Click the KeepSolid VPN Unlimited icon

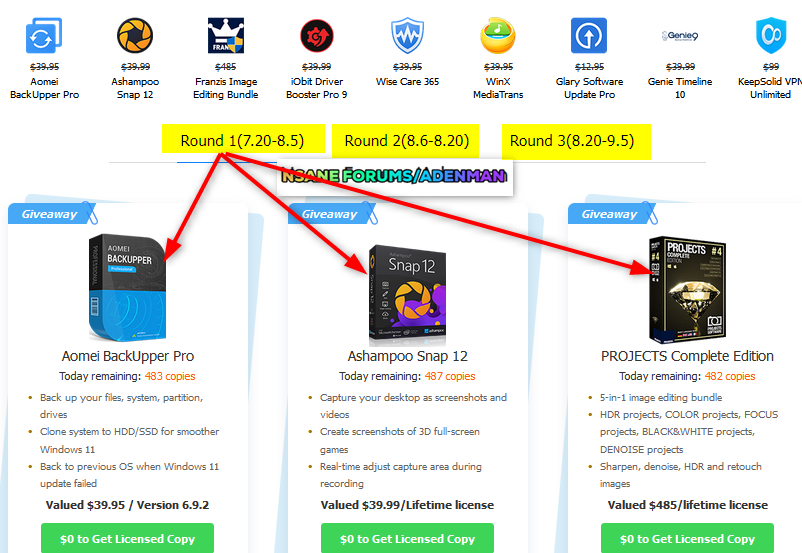tap(771, 35)
